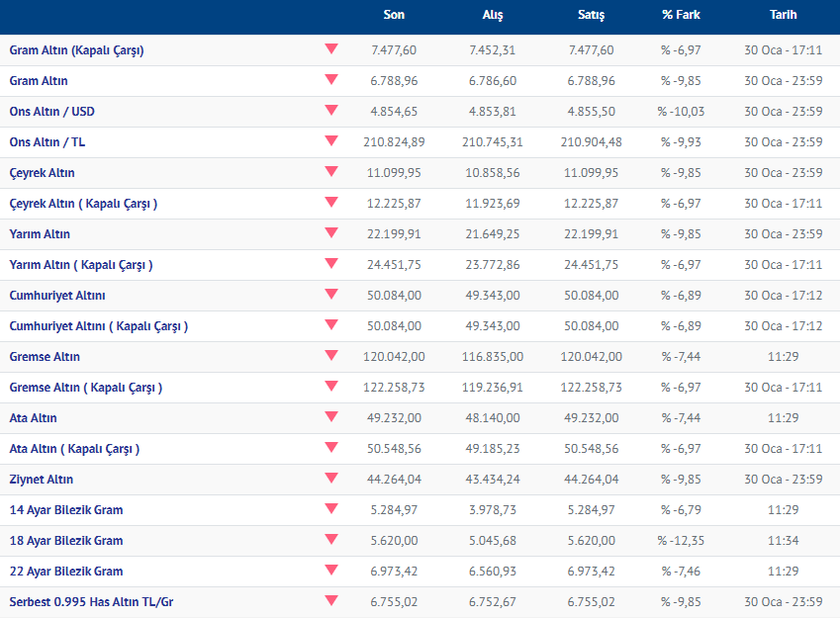Click the down arrow beside Gram Altın (Kapalı Çarşı)
The image size is (840, 618).
330,49
